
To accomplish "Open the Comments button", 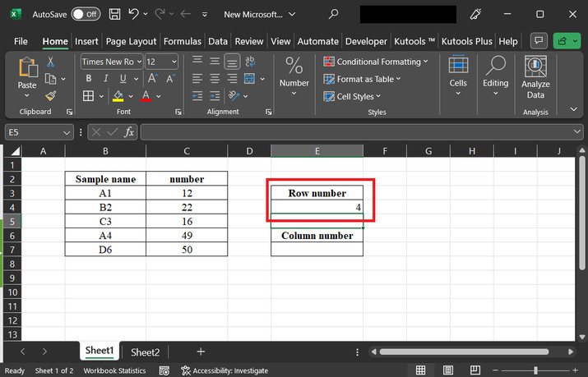I will click(x=539, y=41).
